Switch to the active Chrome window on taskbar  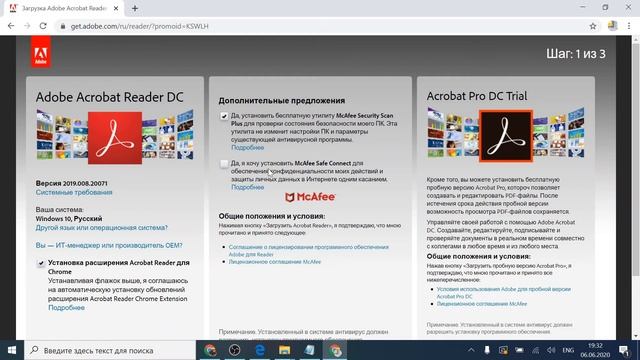[x=335, y=350]
